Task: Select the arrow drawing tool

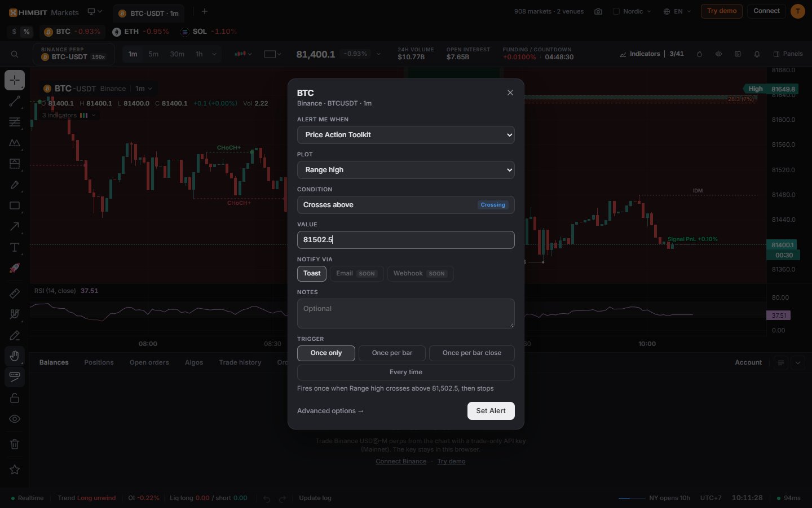Action: coord(15,227)
